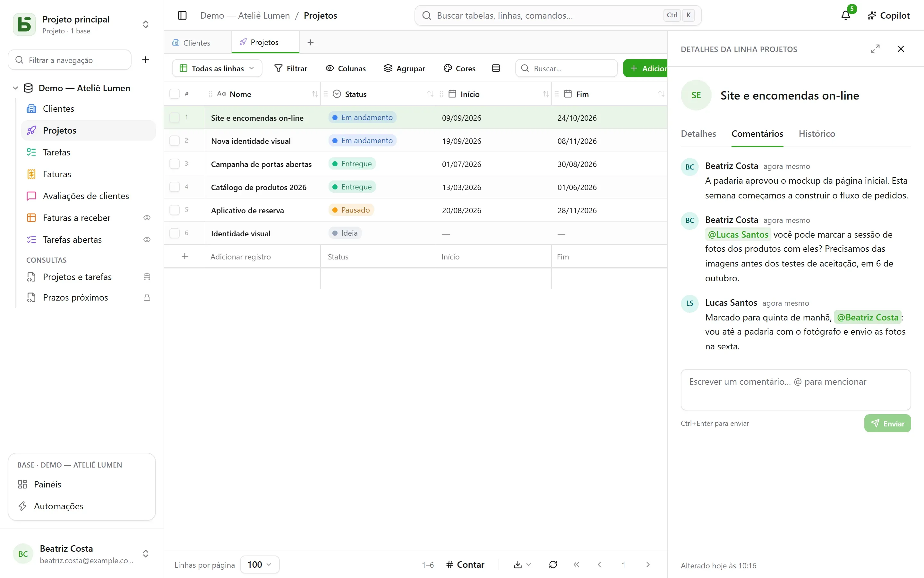Expand row details panel to full size
The width and height of the screenshot is (924, 578).
pos(875,49)
